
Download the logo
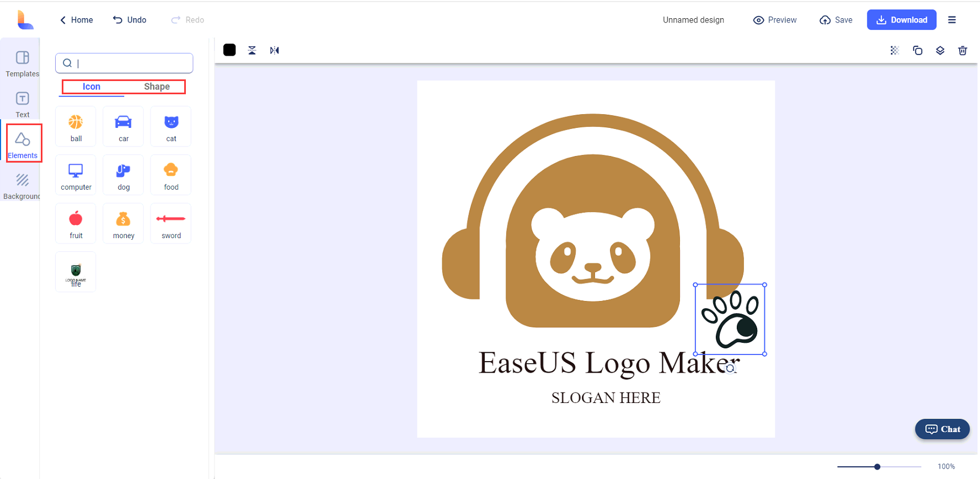pyautogui.click(x=902, y=20)
